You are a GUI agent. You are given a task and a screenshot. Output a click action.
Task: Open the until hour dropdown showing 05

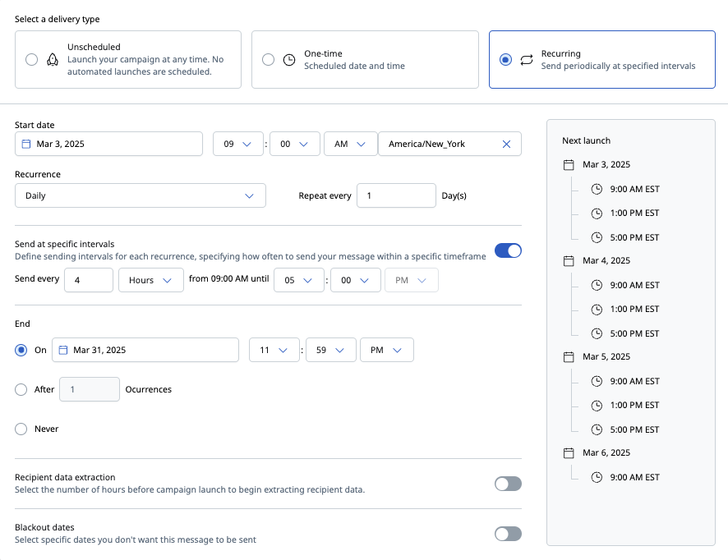pos(299,280)
